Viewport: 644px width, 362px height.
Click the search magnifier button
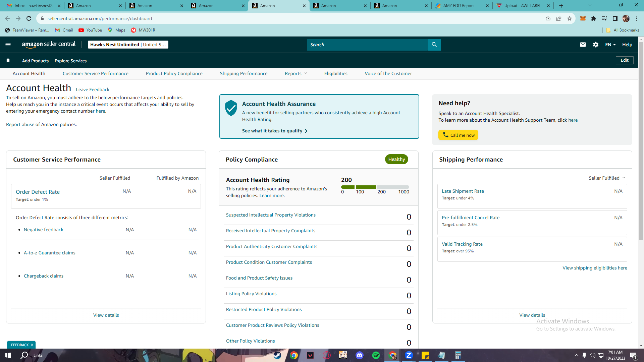click(x=434, y=45)
